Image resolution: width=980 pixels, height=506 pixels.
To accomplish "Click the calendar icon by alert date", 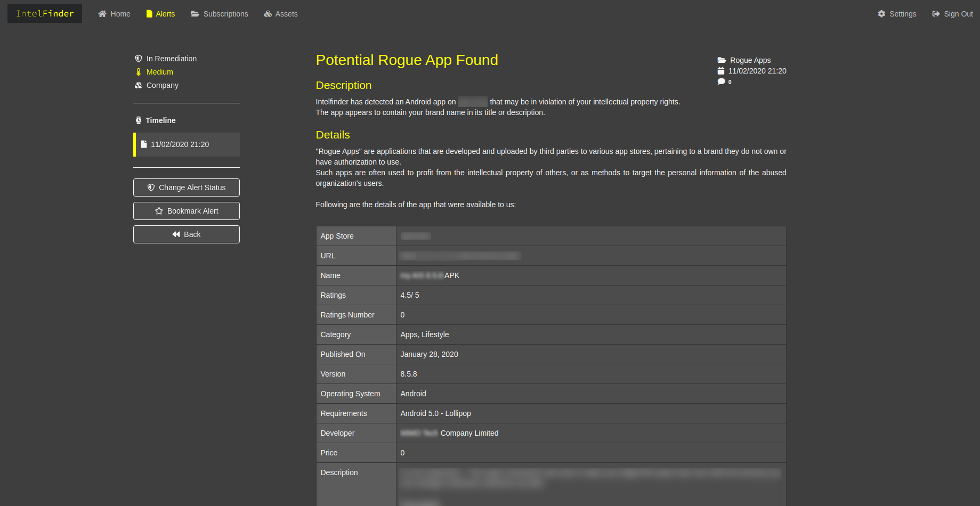I will tap(721, 71).
